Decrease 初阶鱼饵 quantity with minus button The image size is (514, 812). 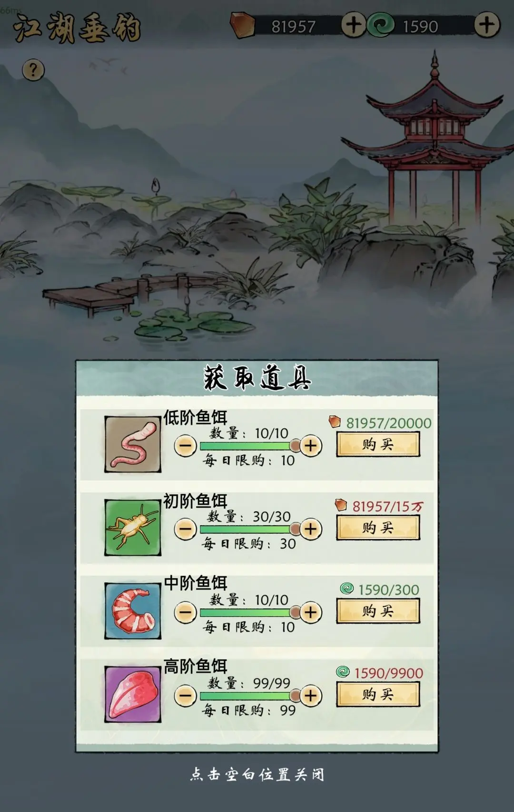(x=185, y=529)
